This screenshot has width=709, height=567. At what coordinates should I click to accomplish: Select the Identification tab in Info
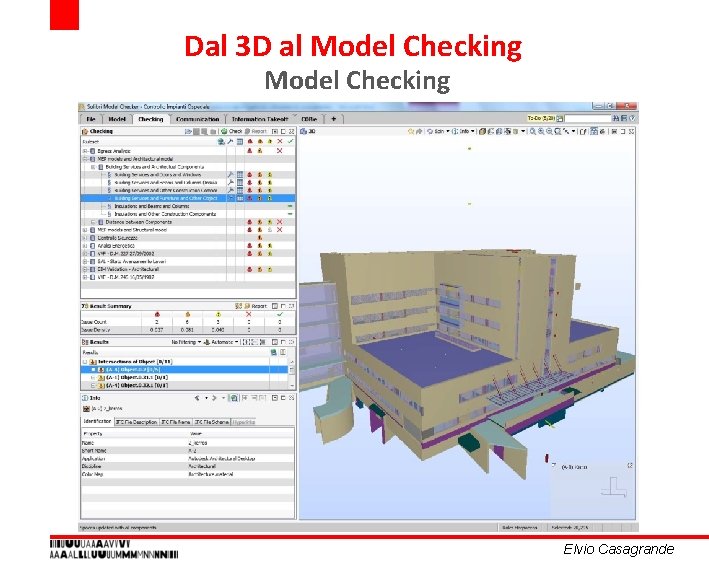[97, 421]
